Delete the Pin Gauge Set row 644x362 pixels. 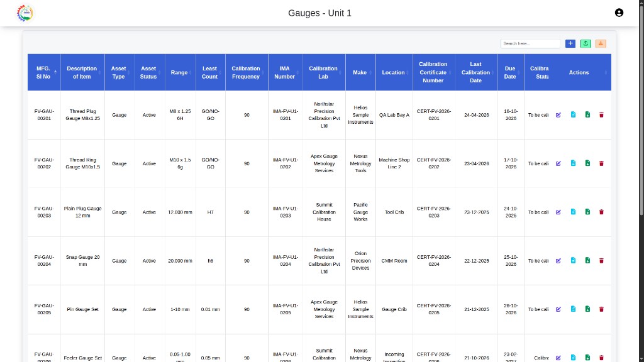(601, 309)
